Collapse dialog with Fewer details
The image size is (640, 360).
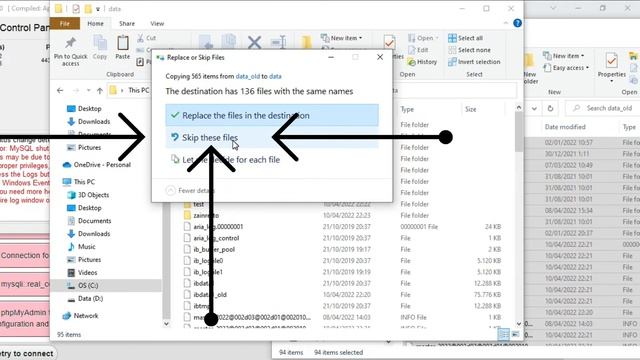click(x=190, y=190)
